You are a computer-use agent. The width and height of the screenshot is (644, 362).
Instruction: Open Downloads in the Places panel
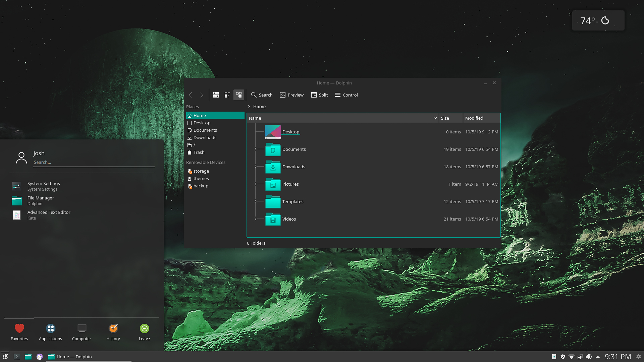coord(215,138)
